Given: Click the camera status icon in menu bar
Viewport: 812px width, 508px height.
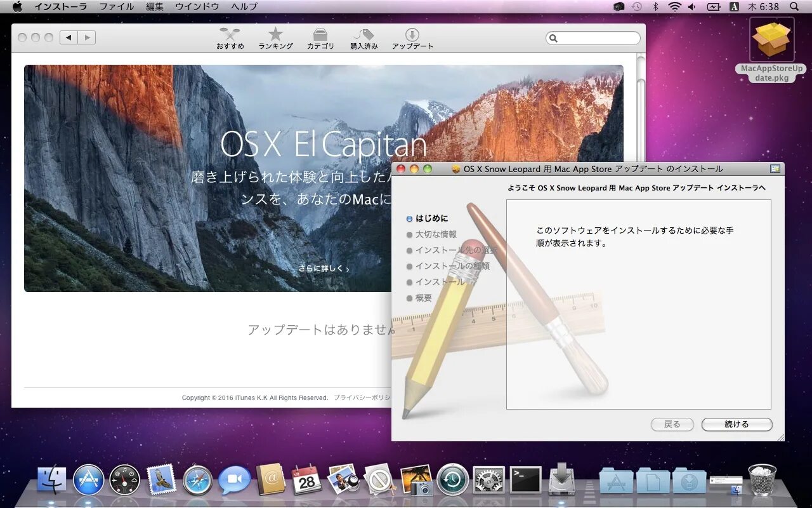Looking at the screenshot, I should coord(619,6).
